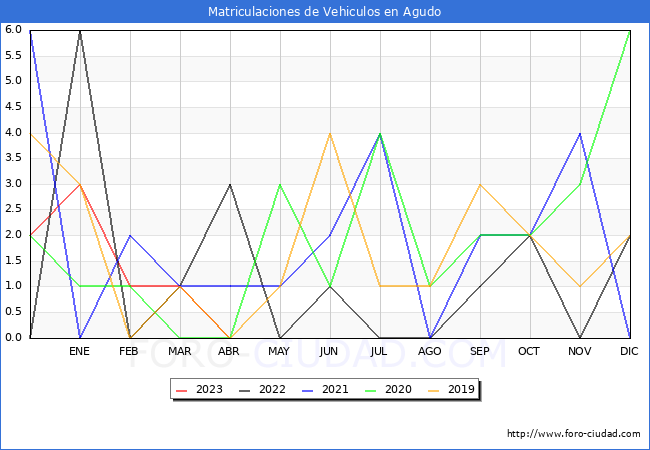Click the 3.0 y-axis value

coord(13,184)
